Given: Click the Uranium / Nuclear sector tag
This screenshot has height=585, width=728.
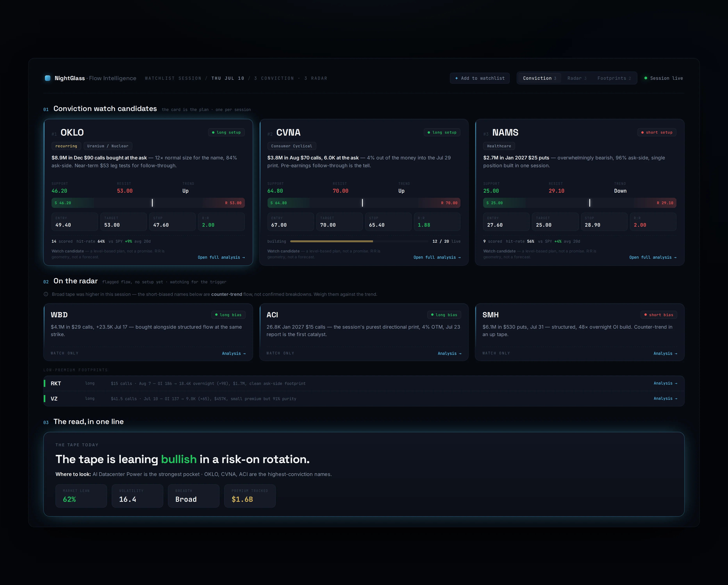Looking at the screenshot, I should [x=108, y=146].
